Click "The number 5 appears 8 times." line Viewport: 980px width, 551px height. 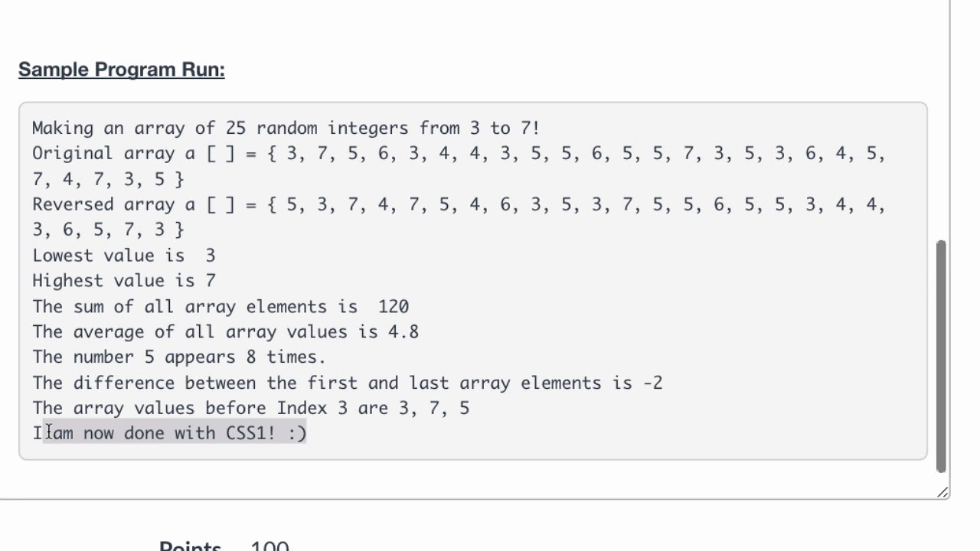tap(179, 357)
